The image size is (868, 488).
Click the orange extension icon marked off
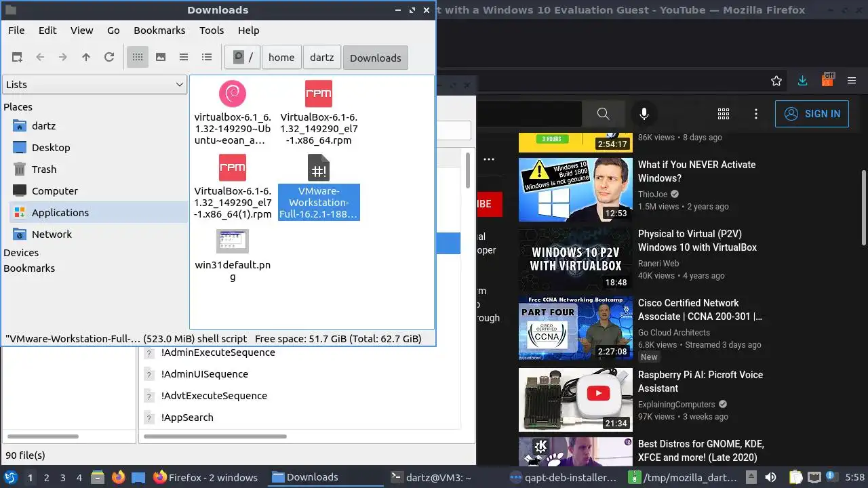click(x=827, y=80)
